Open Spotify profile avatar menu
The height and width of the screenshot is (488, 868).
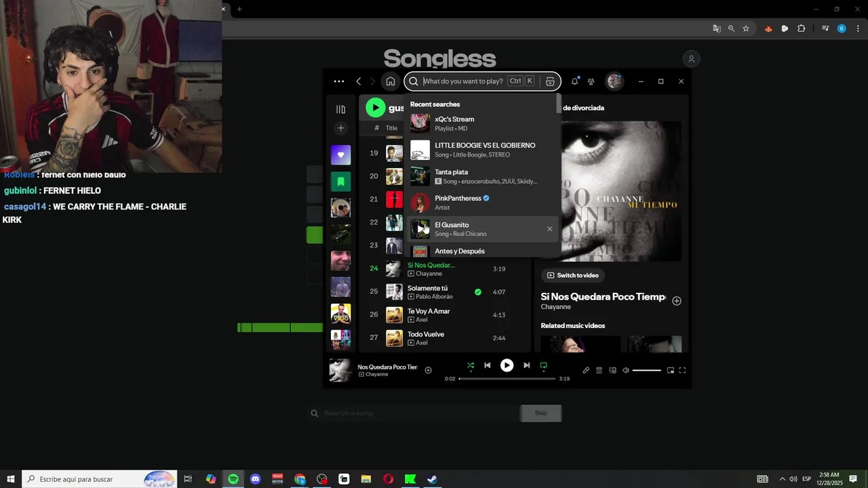614,81
